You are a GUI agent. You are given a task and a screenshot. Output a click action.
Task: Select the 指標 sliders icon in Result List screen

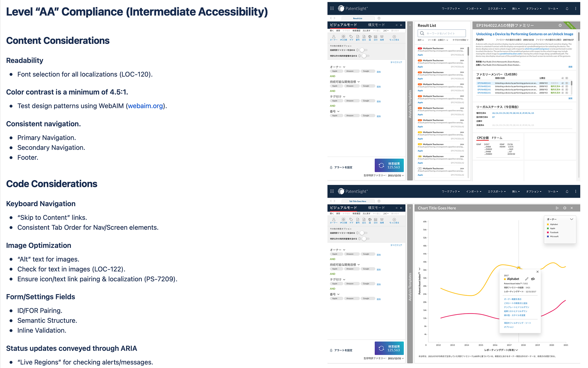(x=382, y=38)
